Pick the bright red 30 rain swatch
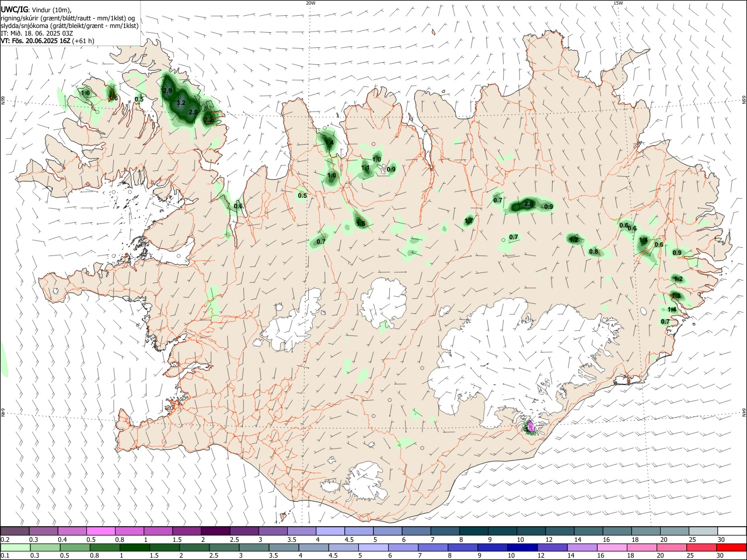The height and width of the screenshot is (560, 747). (x=730, y=547)
